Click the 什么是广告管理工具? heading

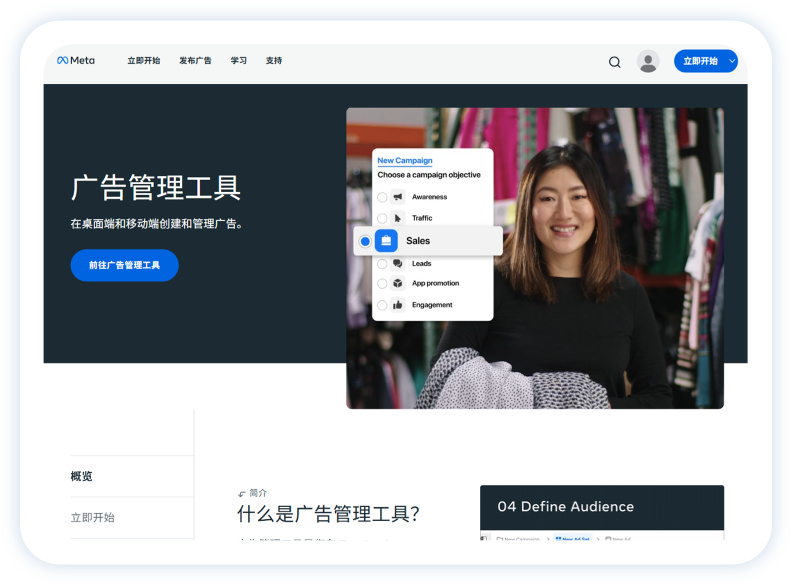point(329,514)
